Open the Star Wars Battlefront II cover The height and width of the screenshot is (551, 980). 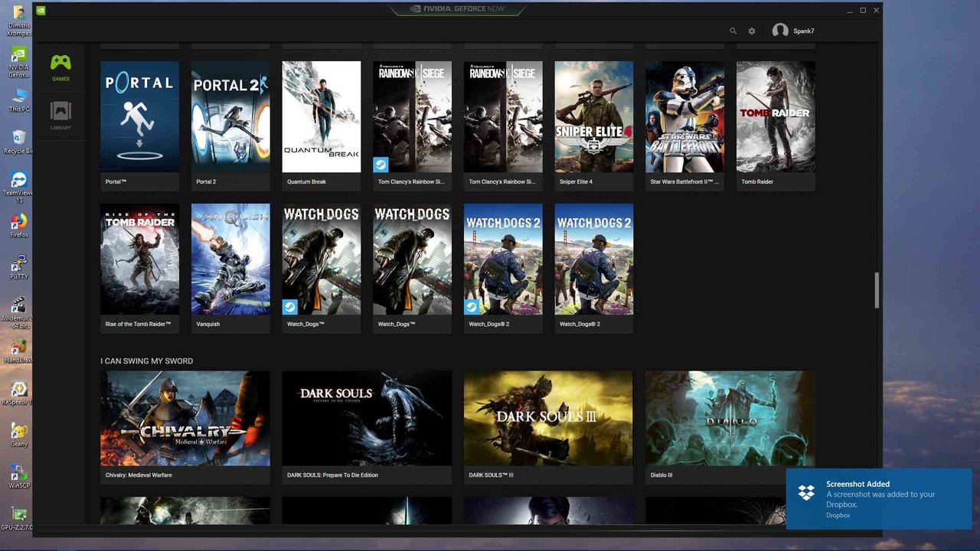684,117
